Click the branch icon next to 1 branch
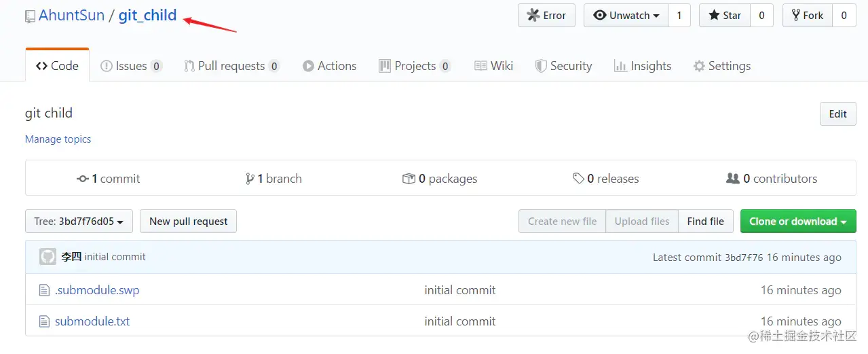868x354 pixels. click(x=250, y=179)
